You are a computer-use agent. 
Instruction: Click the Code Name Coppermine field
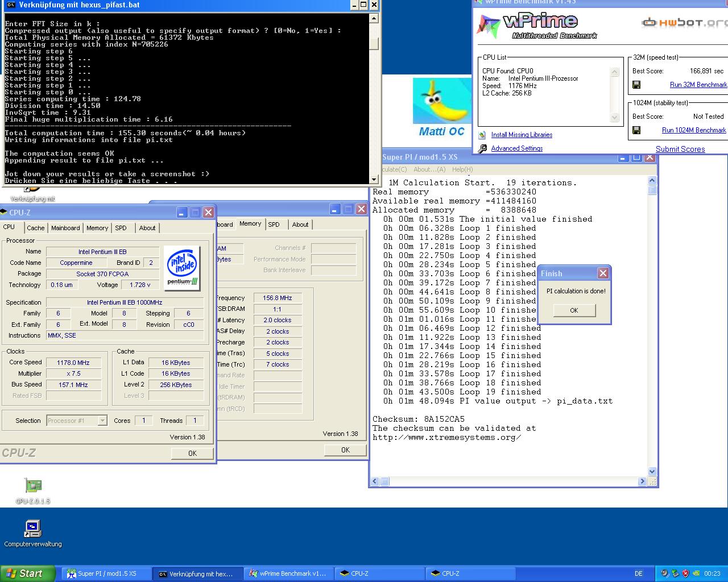tap(76, 263)
